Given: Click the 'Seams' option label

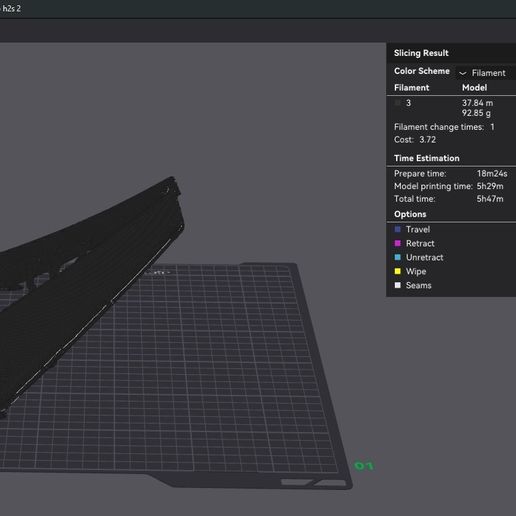Looking at the screenshot, I should coord(418,286).
